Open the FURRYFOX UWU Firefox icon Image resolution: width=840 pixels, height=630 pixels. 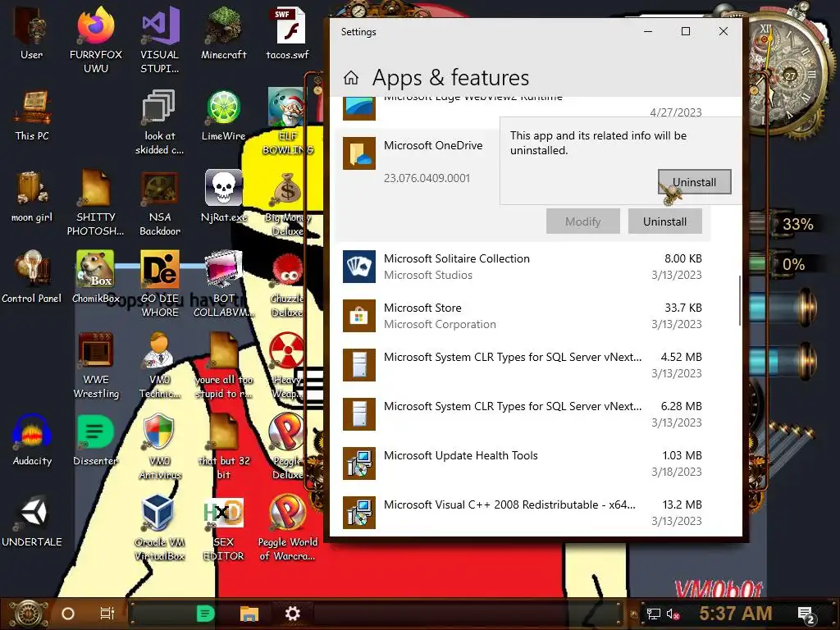coord(95,39)
